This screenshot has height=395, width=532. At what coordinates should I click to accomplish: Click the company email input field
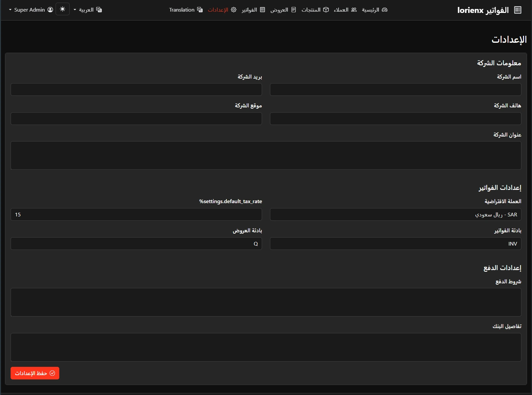[136, 89]
